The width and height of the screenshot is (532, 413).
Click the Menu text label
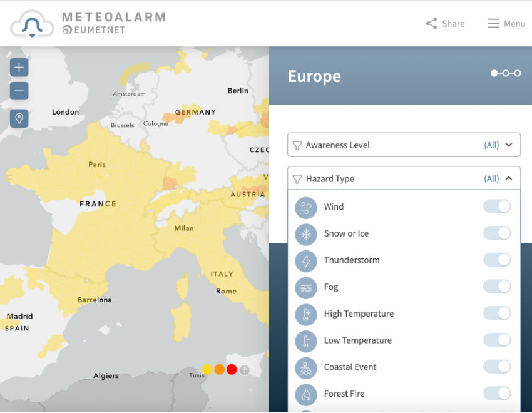pyautogui.click(x=514, y=24)
